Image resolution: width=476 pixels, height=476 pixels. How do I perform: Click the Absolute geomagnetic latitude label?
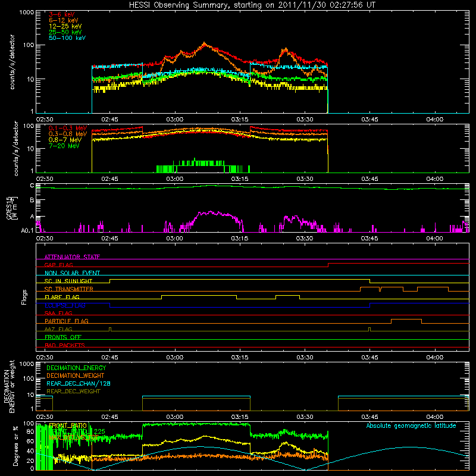pos(411,425)
